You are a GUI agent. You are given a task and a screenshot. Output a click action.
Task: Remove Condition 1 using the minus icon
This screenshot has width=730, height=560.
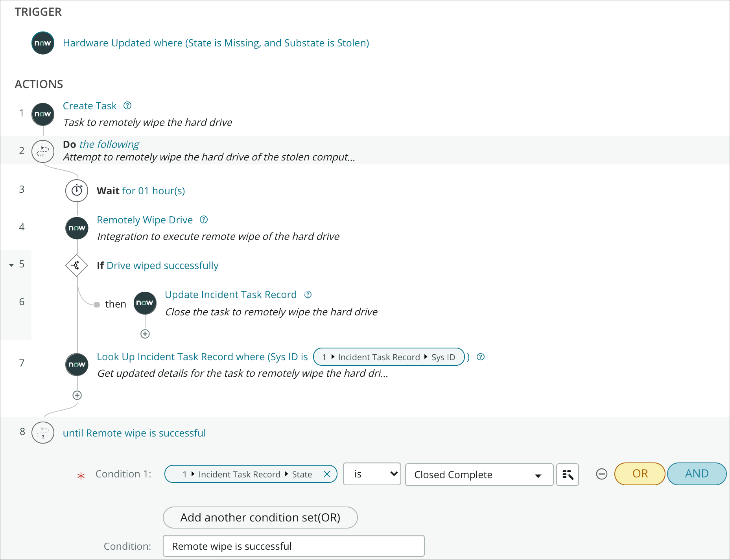[x=601, y=474]
